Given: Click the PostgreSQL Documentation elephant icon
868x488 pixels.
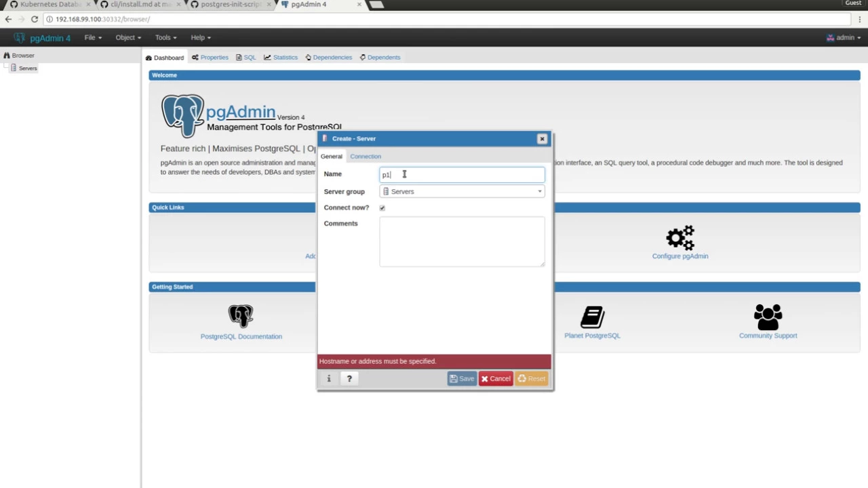Looking at the screenshot, I should coord(241,317).
